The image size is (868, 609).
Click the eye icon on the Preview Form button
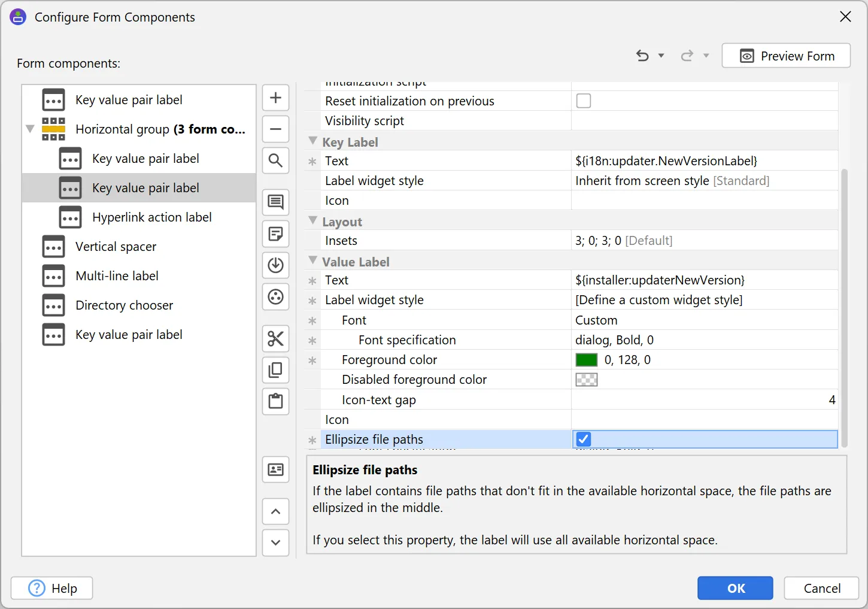tap(747, 56)
